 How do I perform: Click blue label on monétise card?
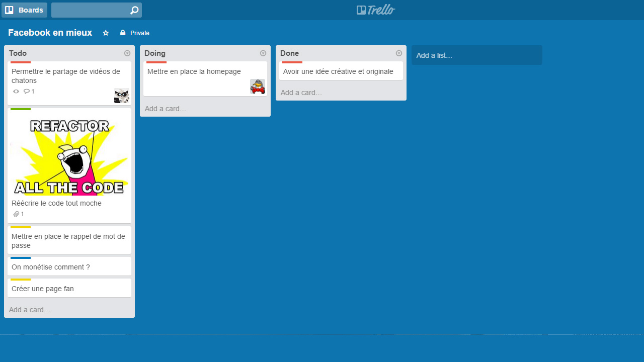point(21,258)
